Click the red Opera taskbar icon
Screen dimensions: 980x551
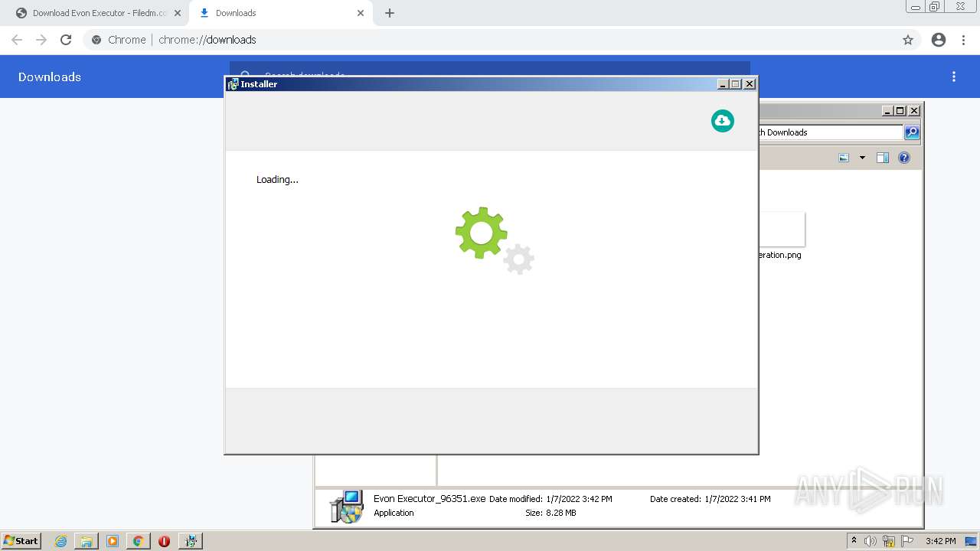(164, 541)
